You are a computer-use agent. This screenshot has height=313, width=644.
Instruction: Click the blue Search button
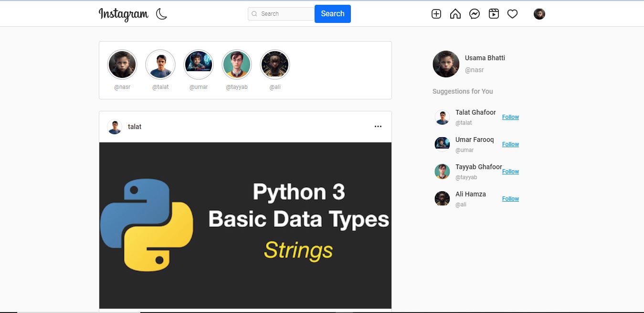333,14
